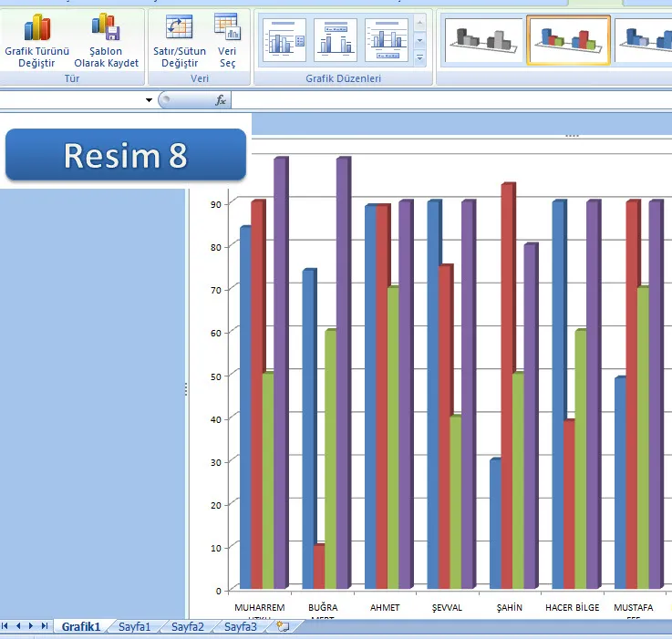Screen dimensions: 672x639
Task: Open the Sayfa3 sheet tab
Action: pos(241,626)
